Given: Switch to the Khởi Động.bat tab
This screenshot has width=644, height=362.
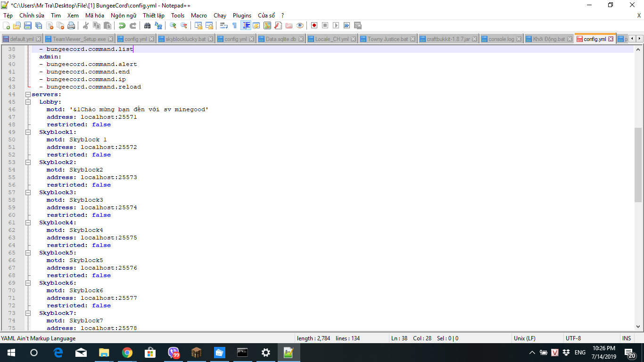Looking at the screenshot, I should pos(549,39).
